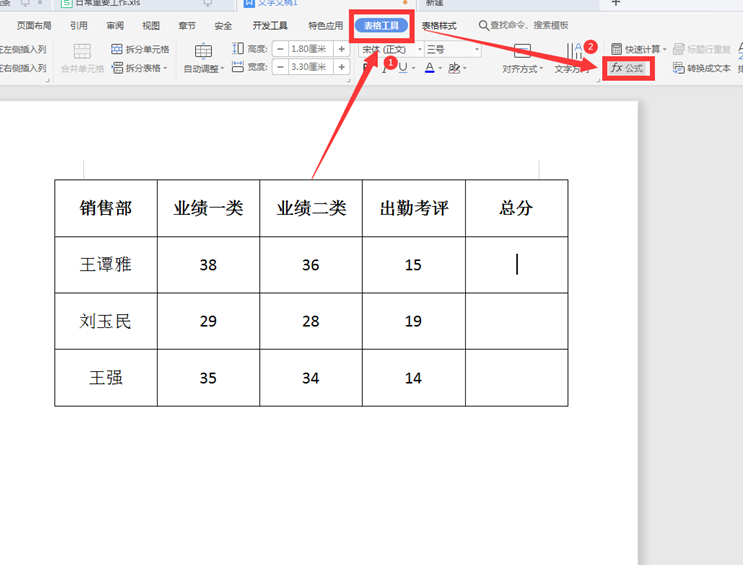Click the cell containing 19
The image size is (743, 565).
(x=414, y=321)
